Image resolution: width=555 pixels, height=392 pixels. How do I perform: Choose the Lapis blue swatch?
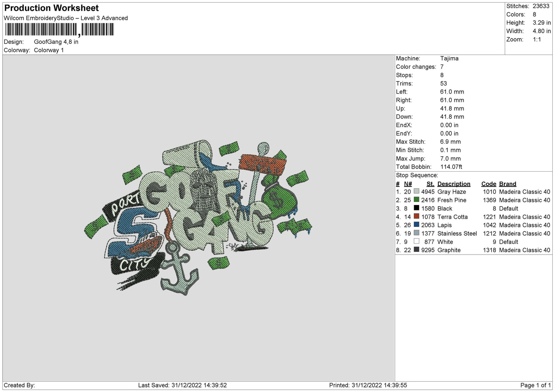coord(416,225)
